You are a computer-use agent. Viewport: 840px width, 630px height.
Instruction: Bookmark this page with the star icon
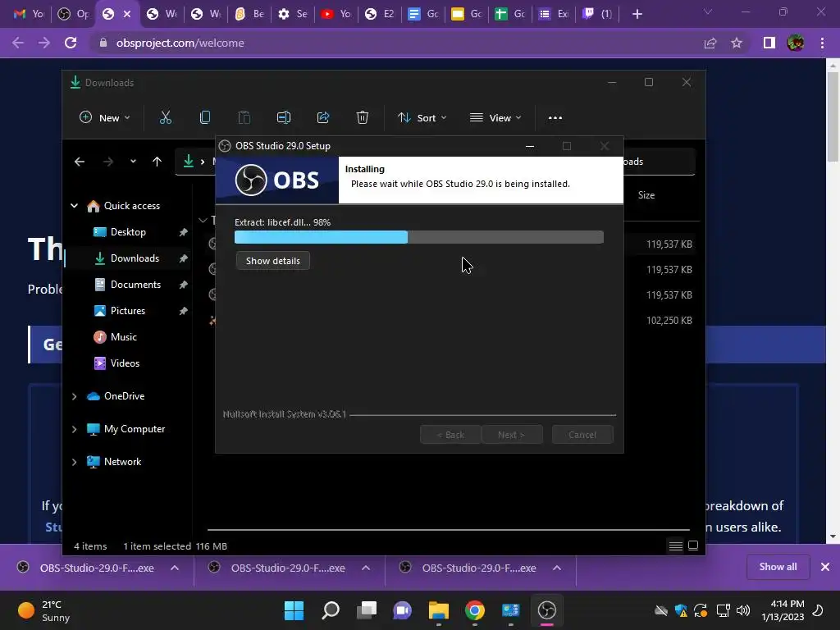click(x=737, y=43)
